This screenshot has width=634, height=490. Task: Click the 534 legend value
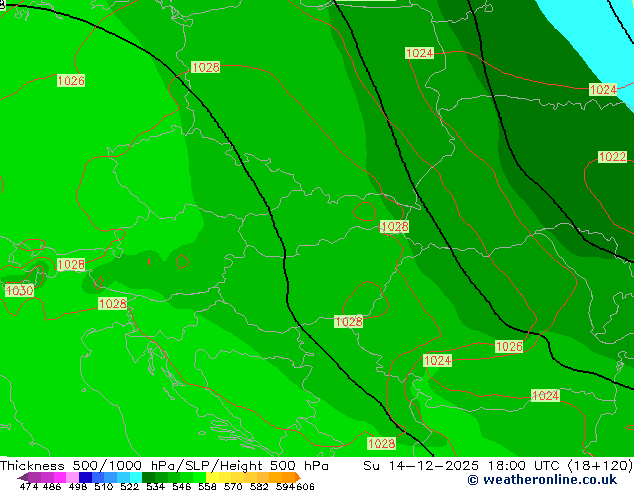pyautogui.click(x=155, y=486)
